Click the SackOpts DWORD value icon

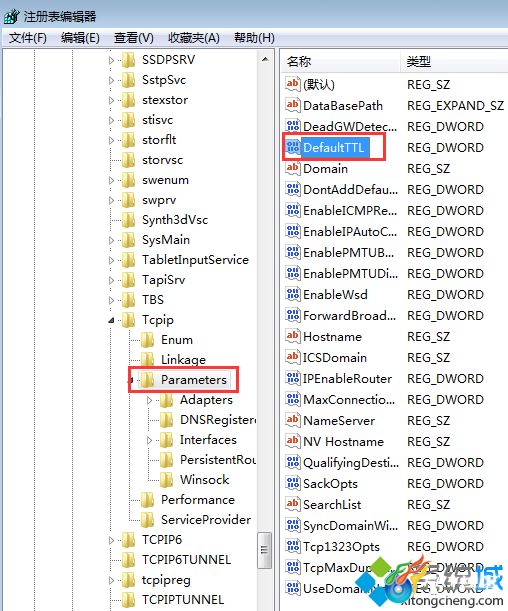pos(293,483)
